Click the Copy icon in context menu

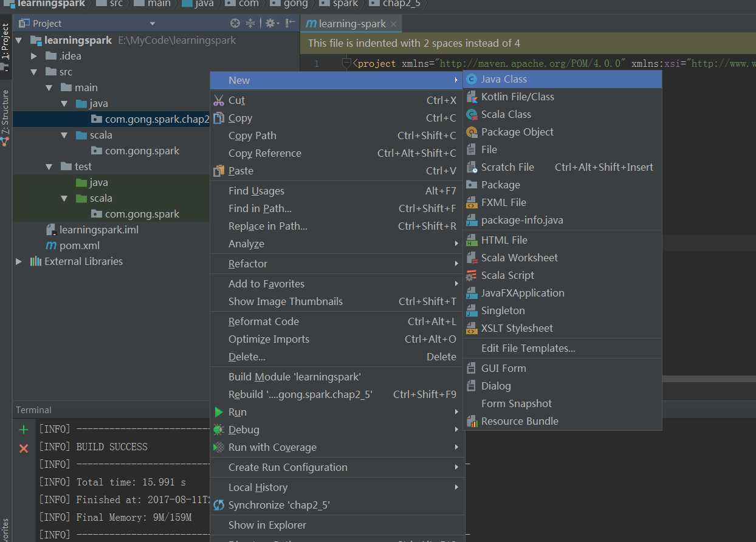click(219, 118)
